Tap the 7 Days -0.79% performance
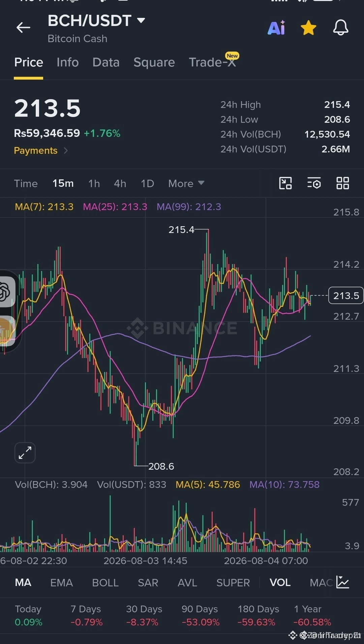The image size is (364, 644). pos(86,616)
